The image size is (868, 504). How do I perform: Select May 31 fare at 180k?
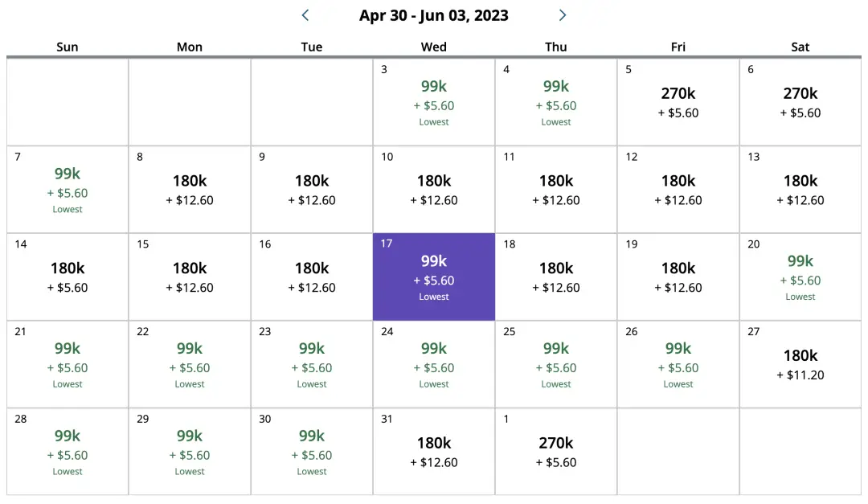pyautogui.click(x=434, y=451)
